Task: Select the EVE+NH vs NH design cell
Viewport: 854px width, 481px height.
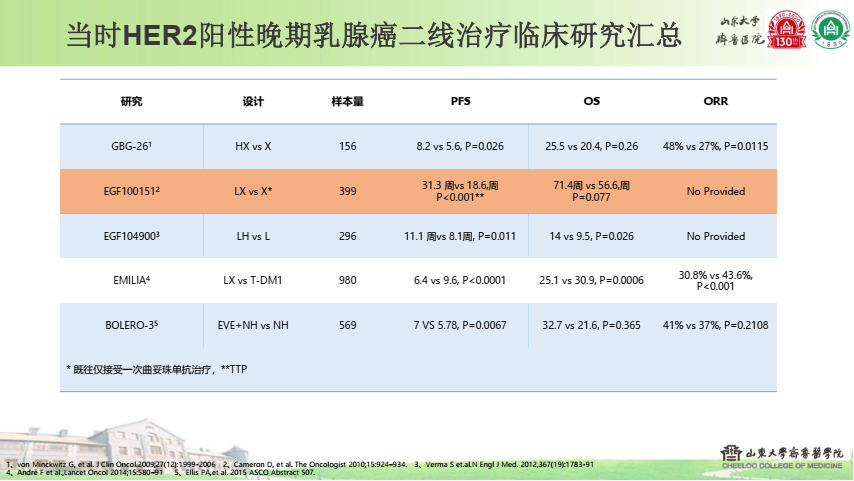Action: pos(253,325)
